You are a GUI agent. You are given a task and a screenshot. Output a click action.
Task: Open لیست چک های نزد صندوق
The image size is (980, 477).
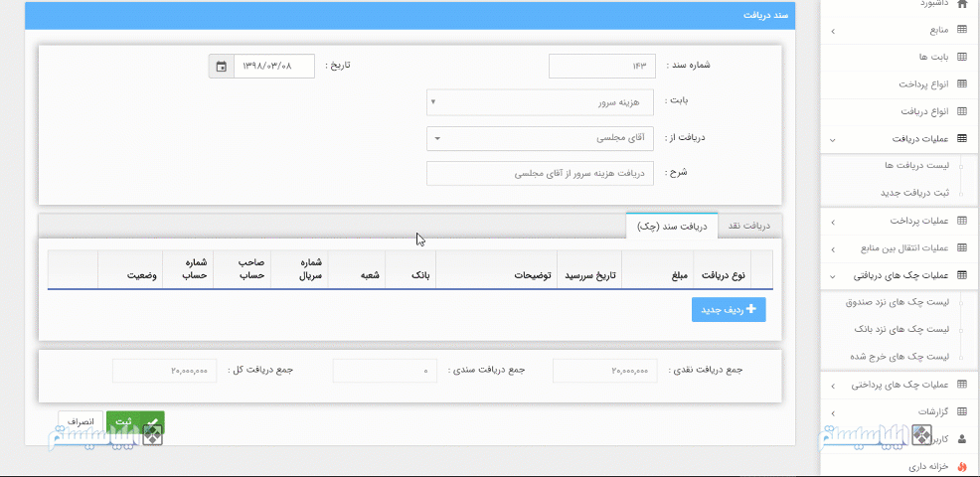[898, 302]
